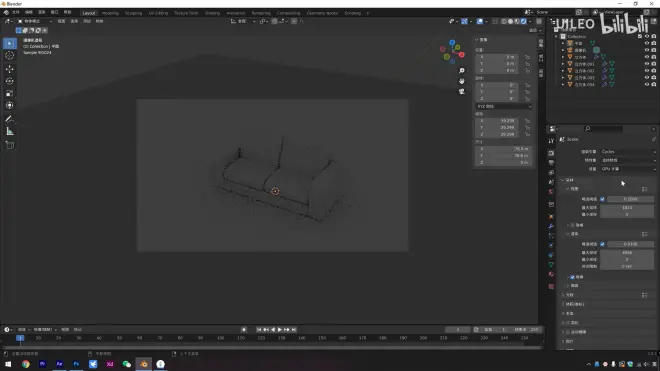Image resolution: width=660 pixels, height=371 pixels.
Task: Select the 3D Cursor tool
Action: click(10, 56)
